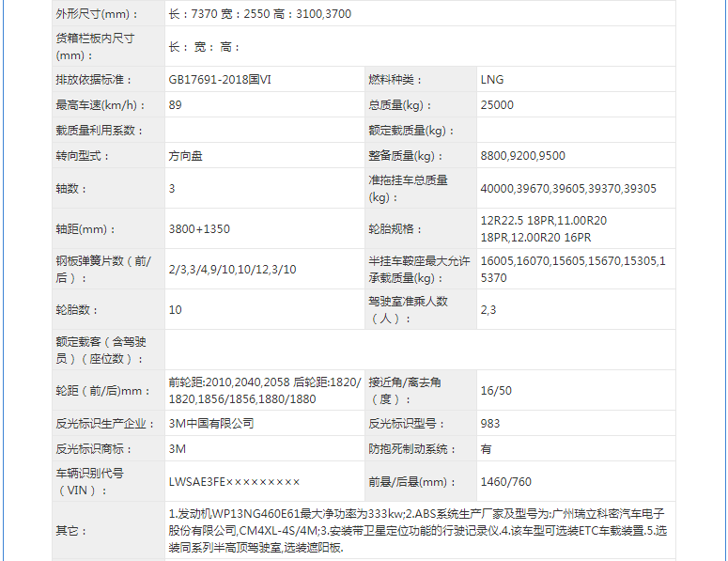Screen dimensions: 728x561
Task: Select max speed value 89
Action: (175, 105)
